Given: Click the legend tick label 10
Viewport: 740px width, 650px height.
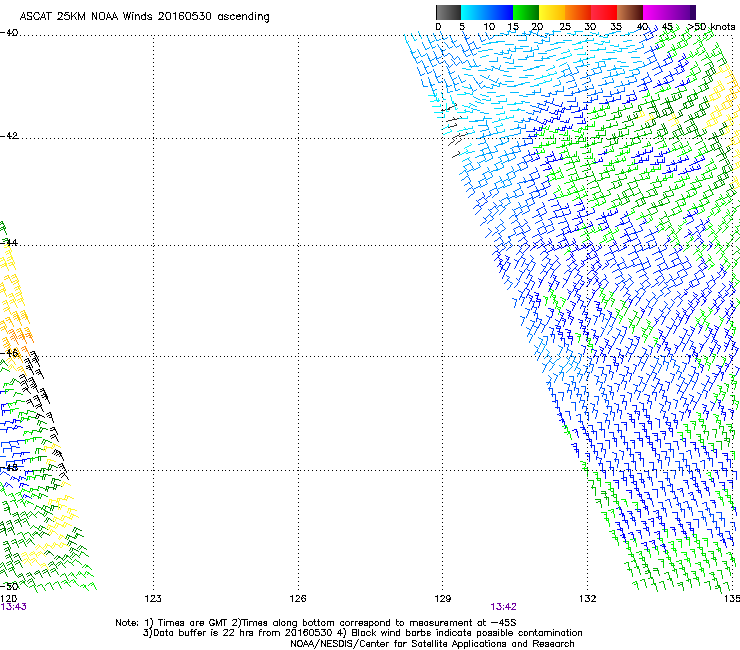Looking at the screenshot, I should tap(489, 27).
